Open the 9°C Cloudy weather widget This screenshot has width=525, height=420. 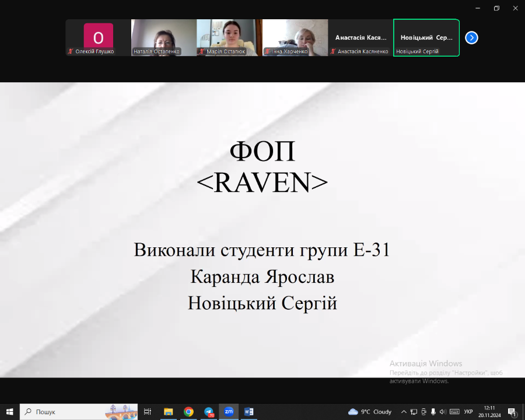coord(370,412)
